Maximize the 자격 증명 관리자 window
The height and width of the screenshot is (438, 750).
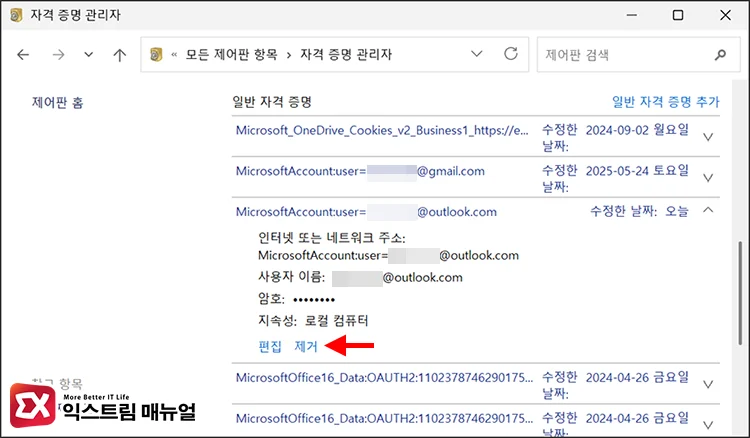678,15
